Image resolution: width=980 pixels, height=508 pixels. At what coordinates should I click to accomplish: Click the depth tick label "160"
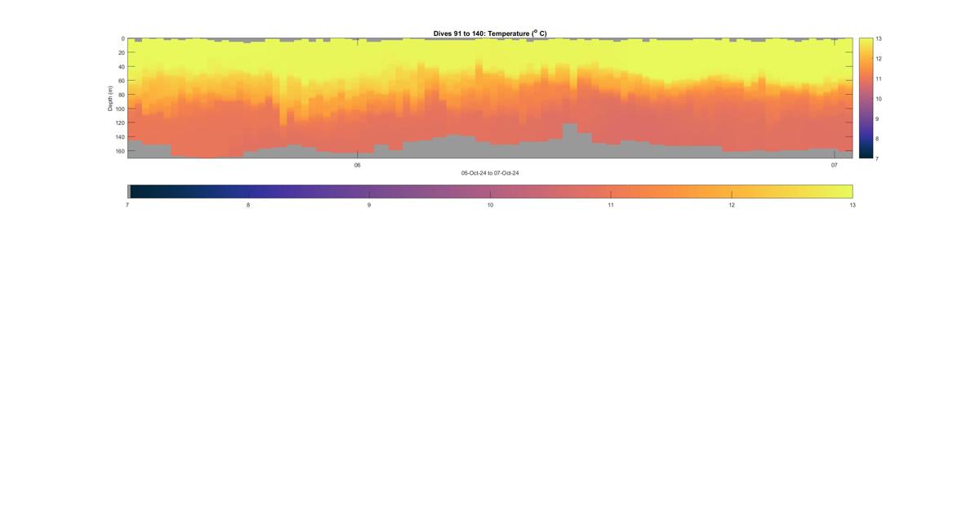119,151
